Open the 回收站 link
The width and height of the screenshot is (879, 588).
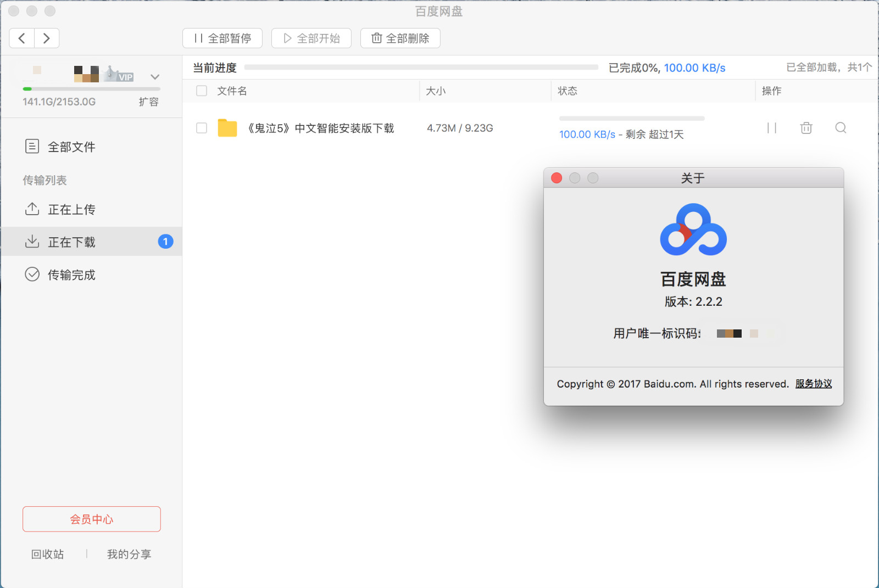point(48,555)
